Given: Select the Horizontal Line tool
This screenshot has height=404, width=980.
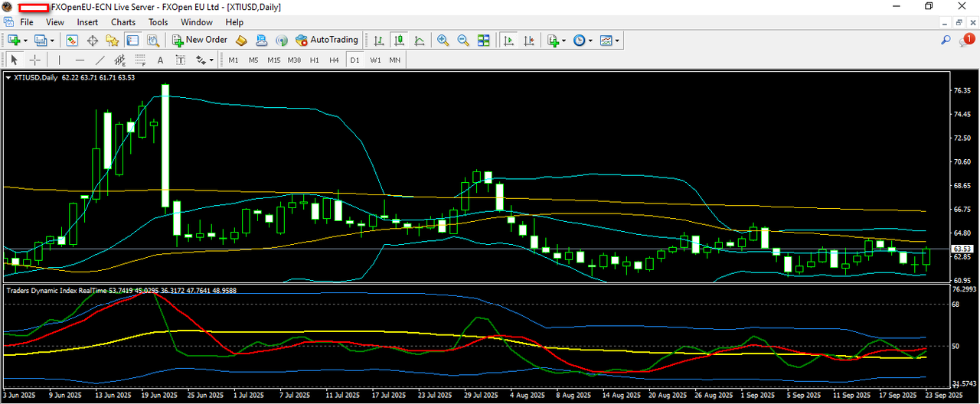Looking at the screenshot, I should (80, 60).
